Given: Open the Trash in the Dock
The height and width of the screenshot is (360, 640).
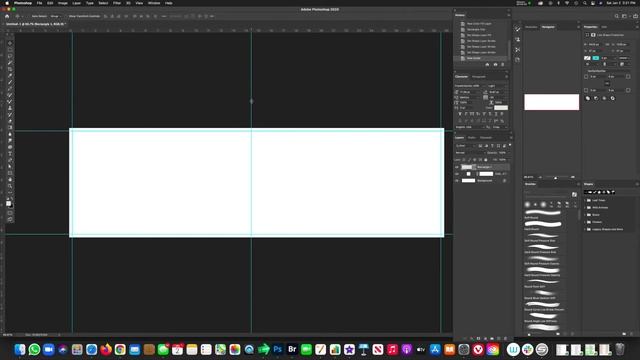Looking at the screenshot, I should [x=620, y=349].
